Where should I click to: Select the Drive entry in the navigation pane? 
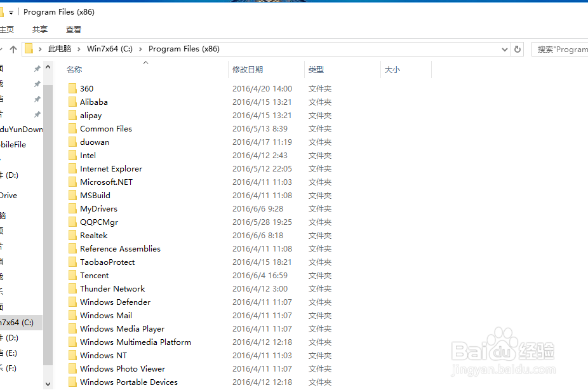[8, 196]
